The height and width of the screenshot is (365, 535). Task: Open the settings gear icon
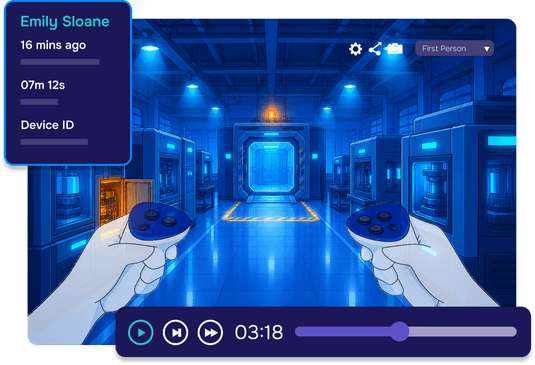coord(355,49)
